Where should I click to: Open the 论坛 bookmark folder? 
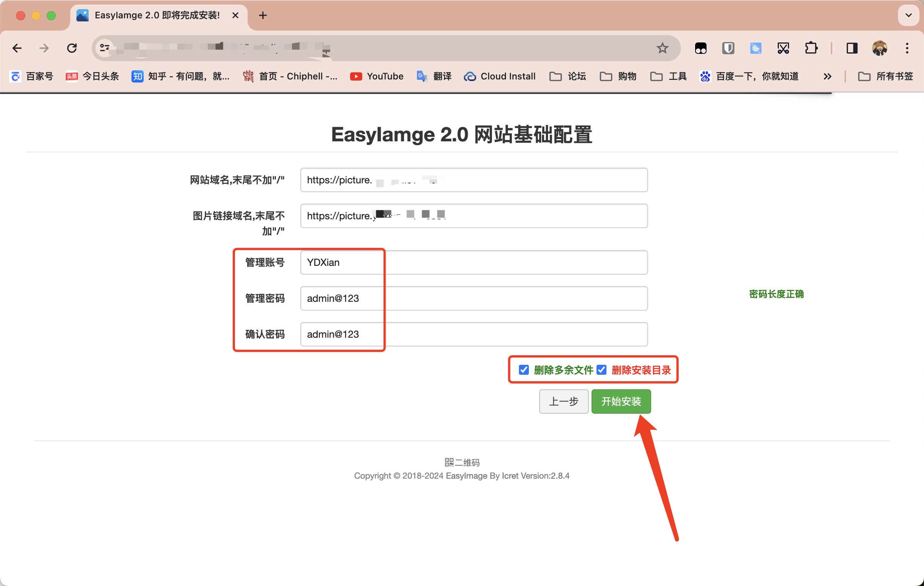pyautogui.click(x=567, y=76)
